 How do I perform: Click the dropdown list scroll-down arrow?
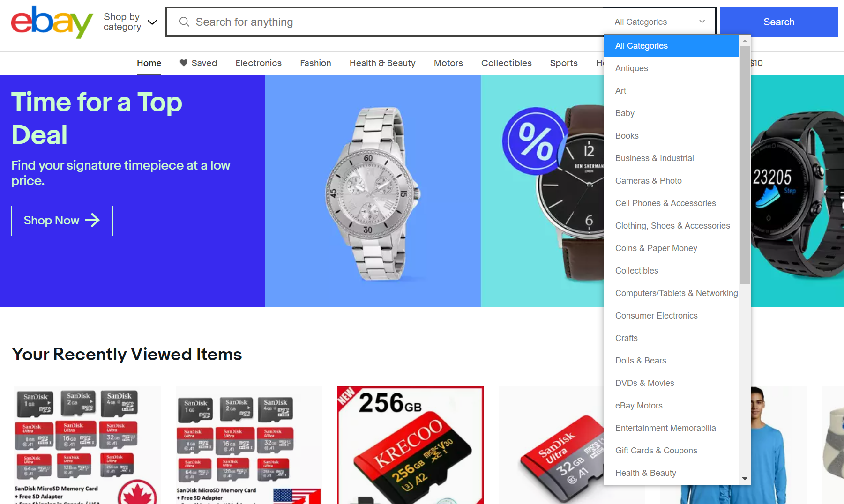[745, 479]
